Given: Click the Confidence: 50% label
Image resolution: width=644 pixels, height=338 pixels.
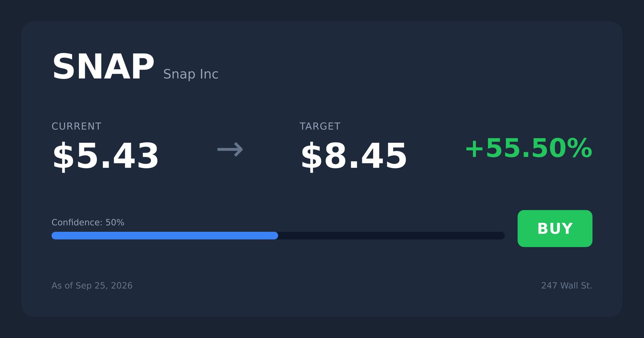Looking at the screenshot, I should [88, 223].
